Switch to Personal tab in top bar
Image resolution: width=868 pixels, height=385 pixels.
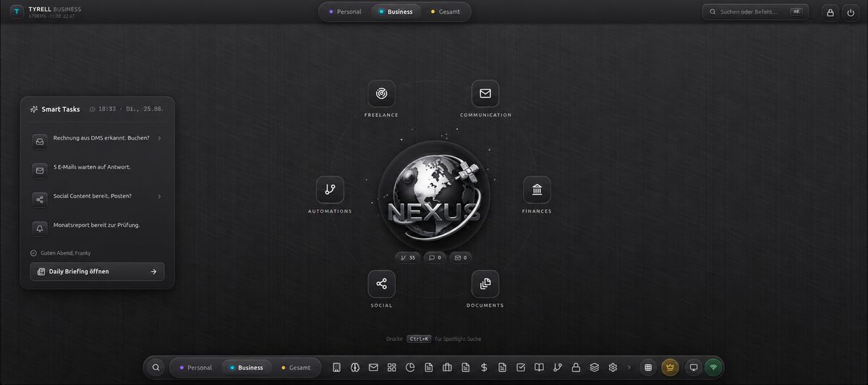click(x=345, y=12)
